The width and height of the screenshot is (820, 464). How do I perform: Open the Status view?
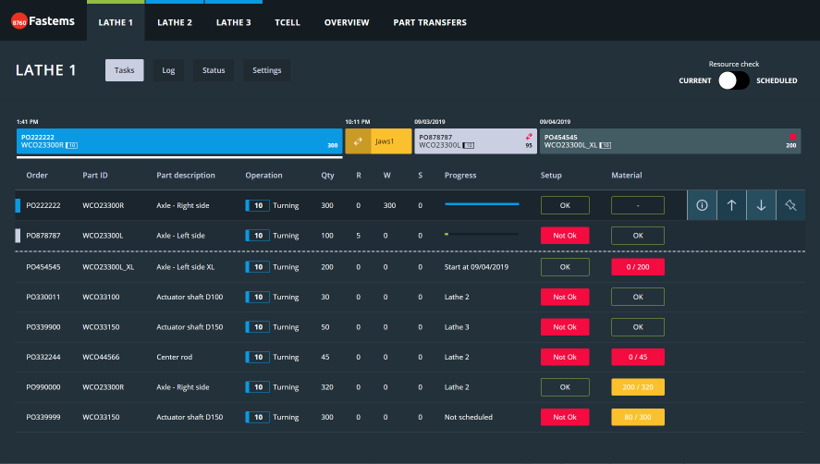(213, 70)
